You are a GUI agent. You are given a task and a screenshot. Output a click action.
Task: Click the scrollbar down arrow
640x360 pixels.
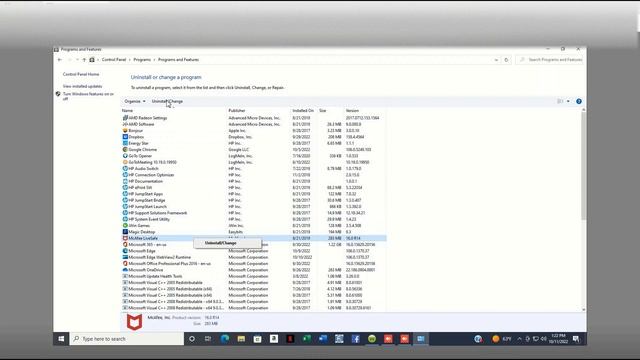click(x=583, y=310)
